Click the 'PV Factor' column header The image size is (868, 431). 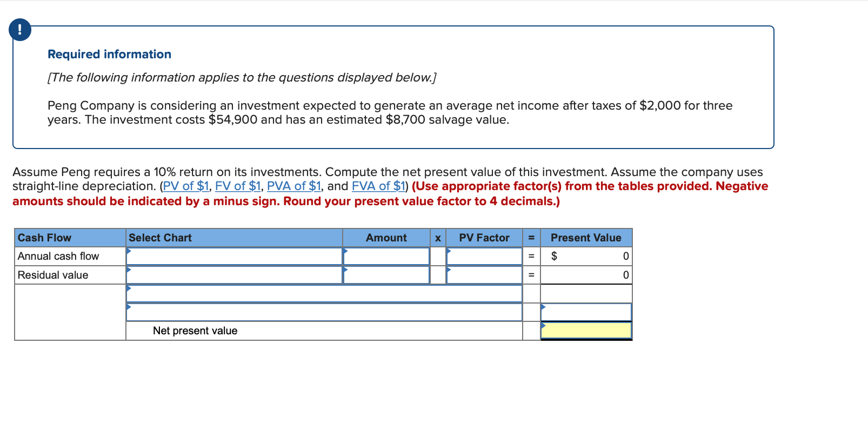click(484, 238)
